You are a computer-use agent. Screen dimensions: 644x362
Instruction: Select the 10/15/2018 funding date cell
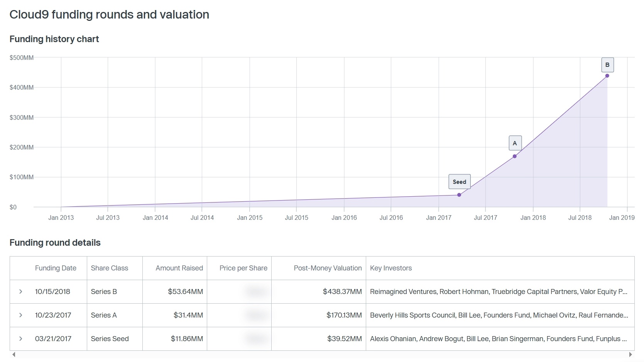pyautogui.click(x=52, y=292)
